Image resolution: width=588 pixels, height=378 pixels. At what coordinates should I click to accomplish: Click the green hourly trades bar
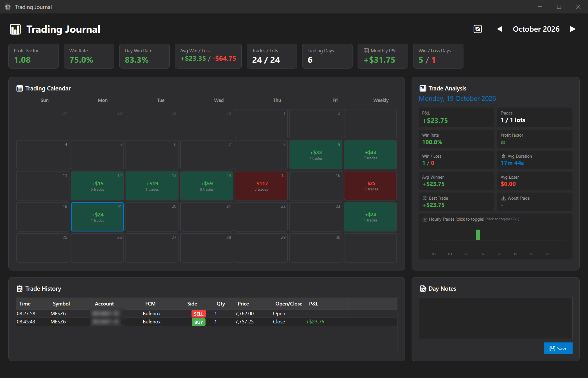click(x=478, y=235)
